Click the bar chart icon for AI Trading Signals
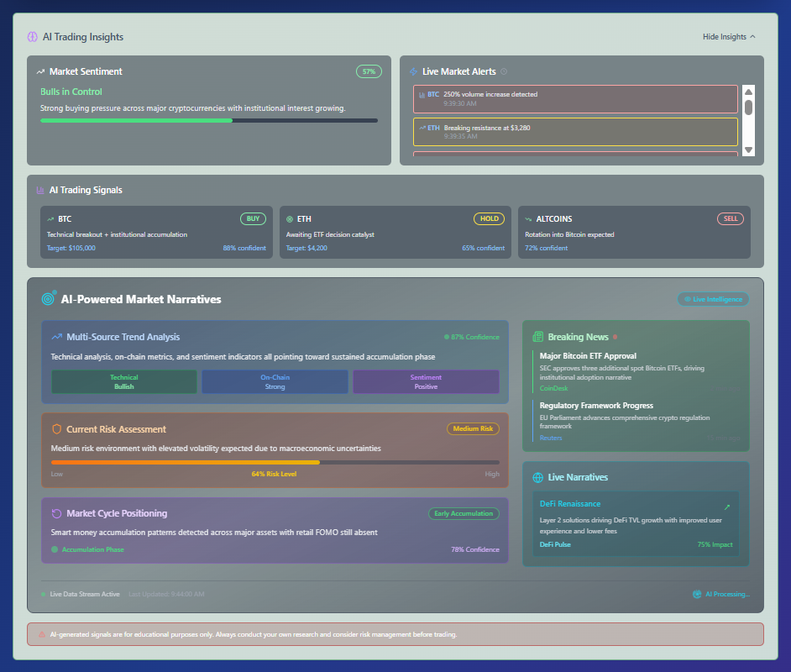Screen dimensions: 791x672 40,191
